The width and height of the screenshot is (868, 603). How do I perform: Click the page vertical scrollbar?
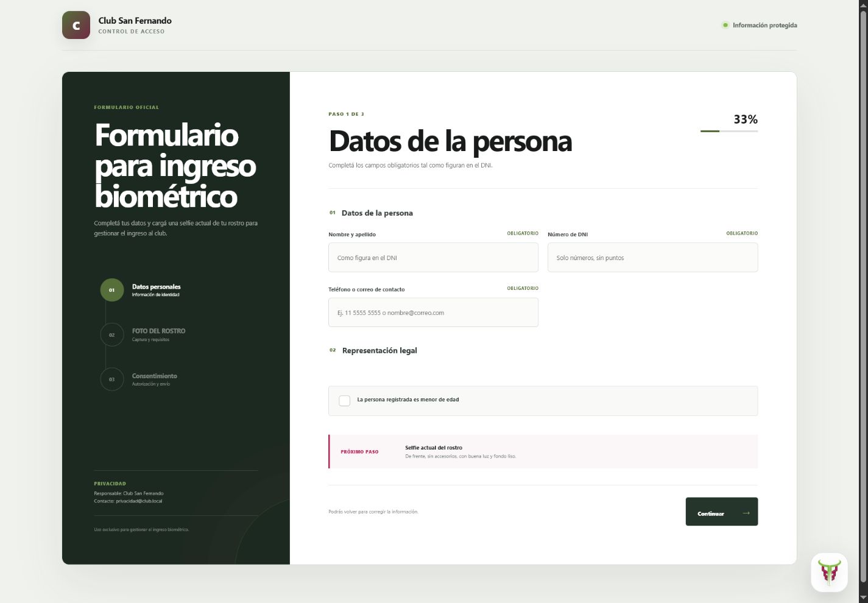point(863,295)
